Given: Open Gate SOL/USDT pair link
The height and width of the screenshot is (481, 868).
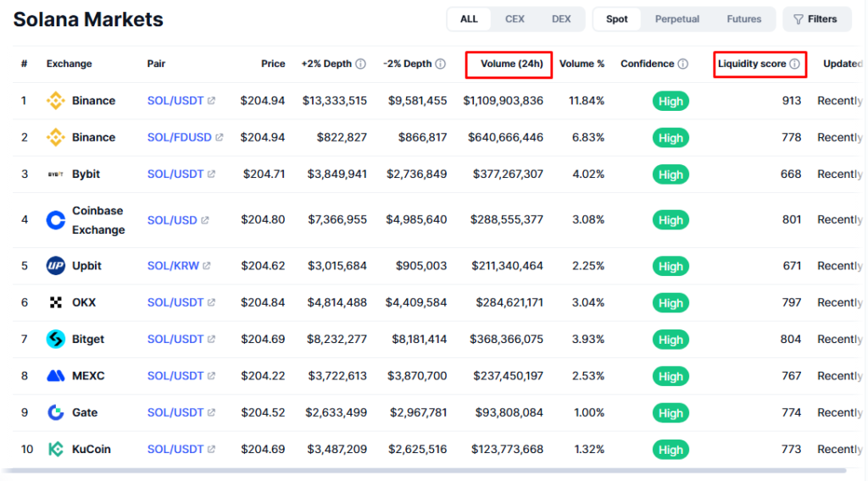Looking at the screenshot, I should click(x=175, y=412).
